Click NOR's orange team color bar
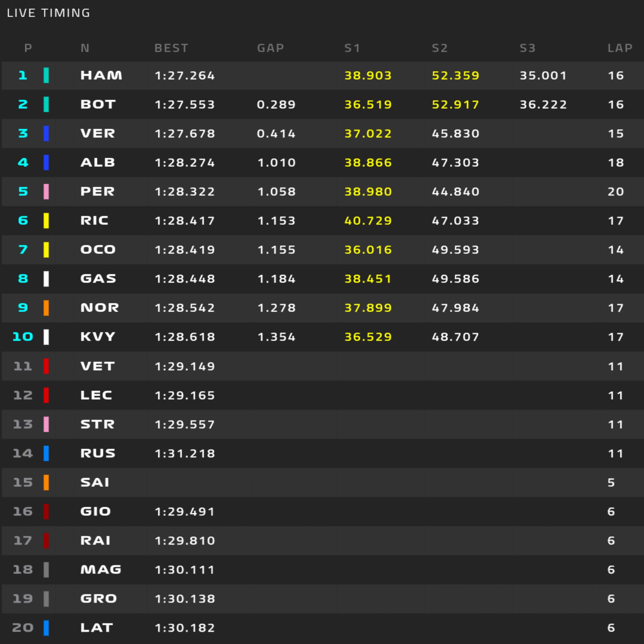The width and height of the screenshot is (644, 644). [x=46, y=308]
